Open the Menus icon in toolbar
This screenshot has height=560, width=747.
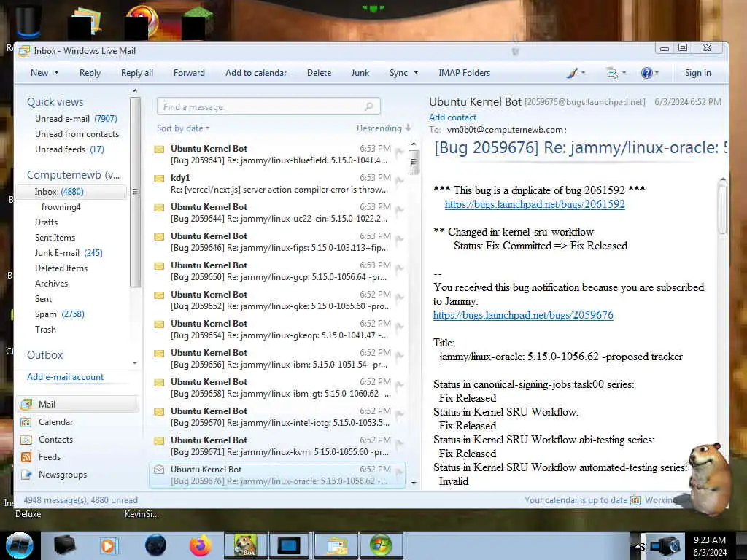[x=612, y=73]
